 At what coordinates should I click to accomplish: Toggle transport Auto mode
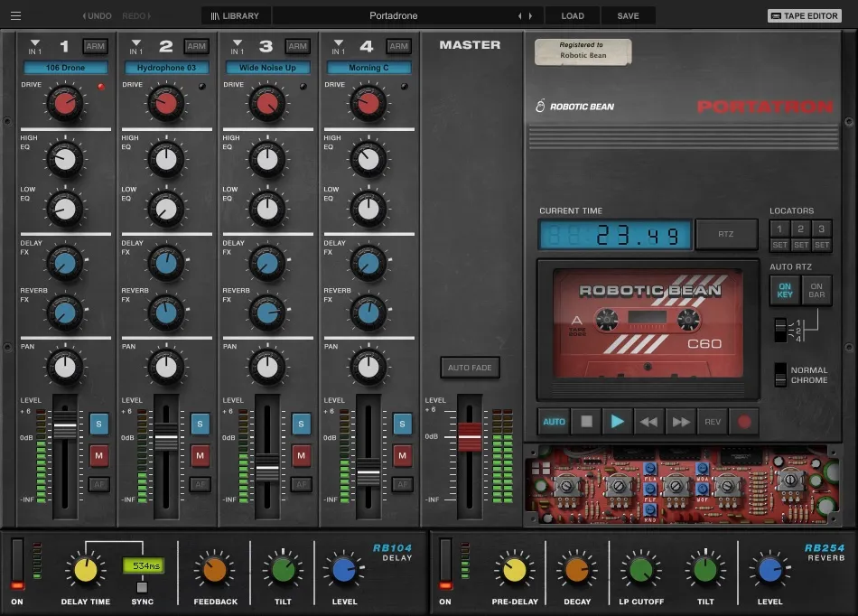(x=554, y=422)
